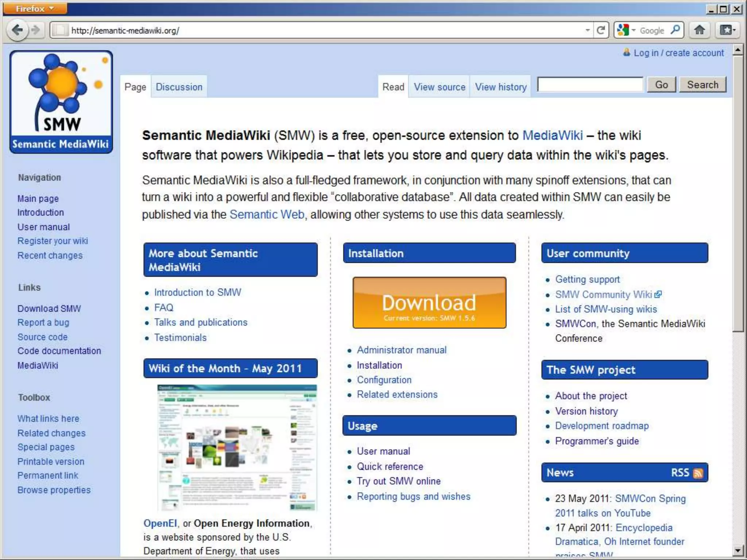Viewport: 747px width, 560px height.
Task: Click the browser back arrow button
Action: [17, 30]
